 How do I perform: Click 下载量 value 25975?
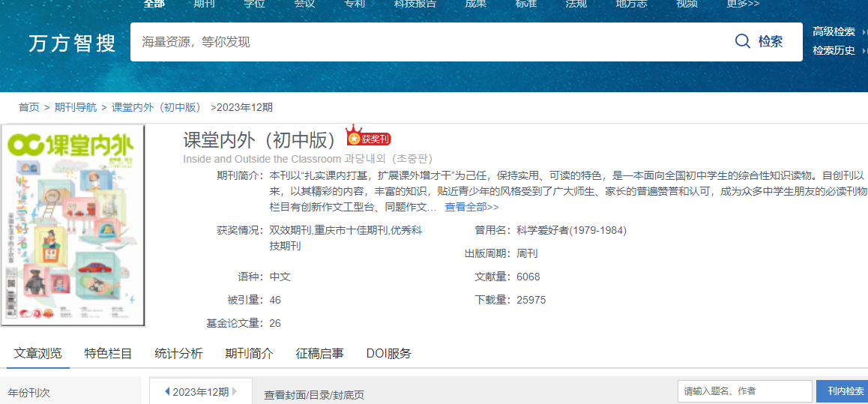(x=531, y=300)
